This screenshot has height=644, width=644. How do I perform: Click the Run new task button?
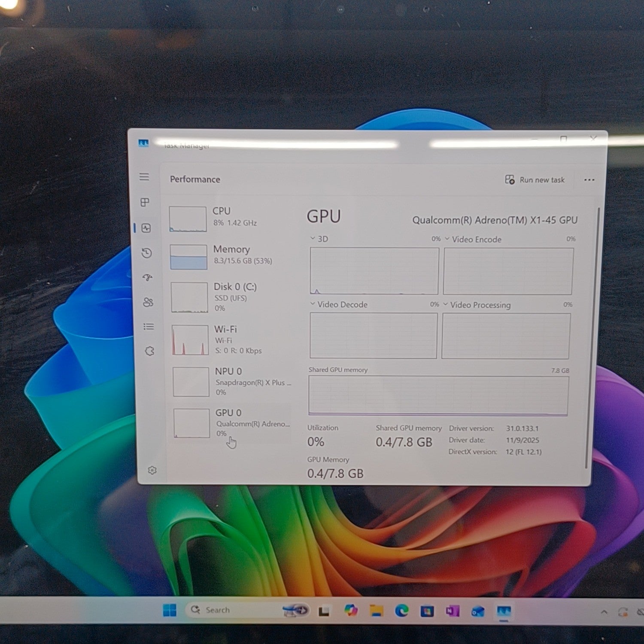tap(535, 180)
